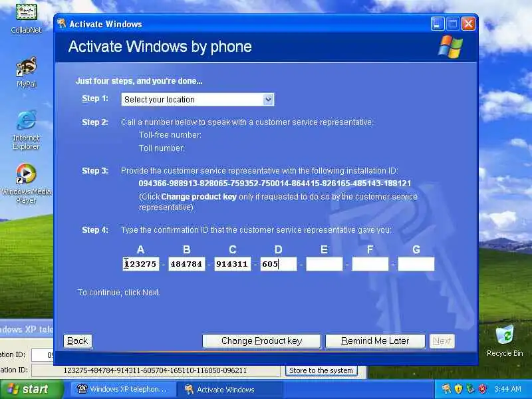Click confirmation ID field A
Screen dimensions: 532x399
pyautogui.click(x=141, y=264)
